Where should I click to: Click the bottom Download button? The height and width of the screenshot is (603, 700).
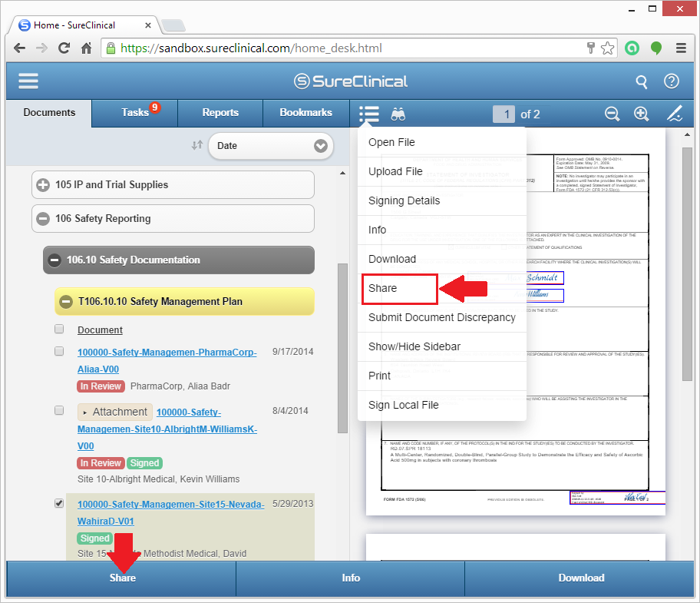pos(580,578)
